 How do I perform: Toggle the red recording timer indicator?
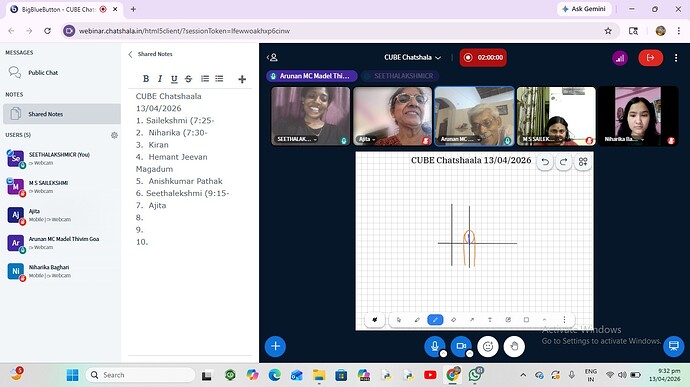[483, 58]
